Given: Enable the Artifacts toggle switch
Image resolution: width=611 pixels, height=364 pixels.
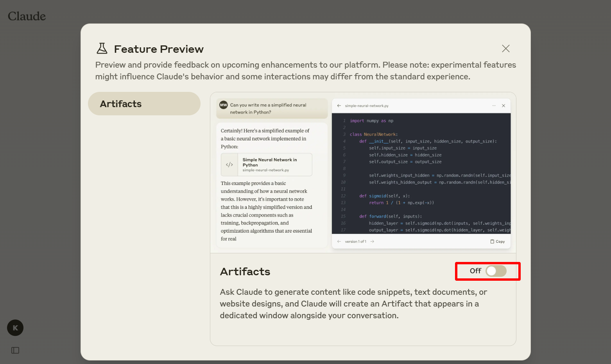Looking at the screenshot, I should pos(496,271).
